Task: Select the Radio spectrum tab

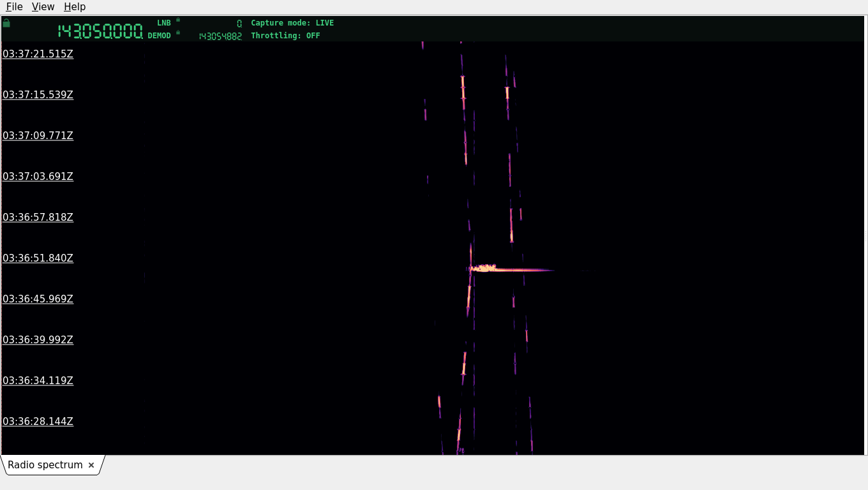Action: pyautogui.click(x=45, y=465)
